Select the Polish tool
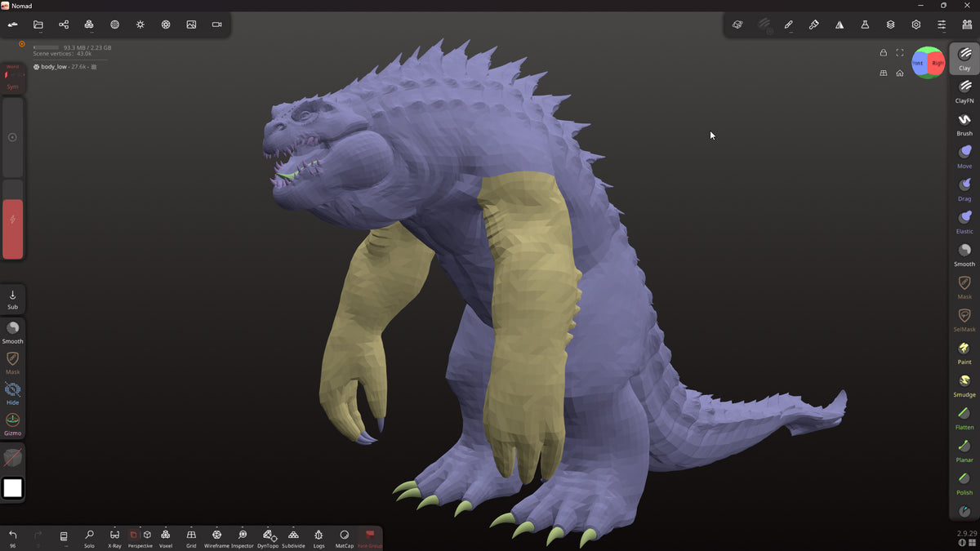The image size is (980, 551). click(x=964, y=483)
